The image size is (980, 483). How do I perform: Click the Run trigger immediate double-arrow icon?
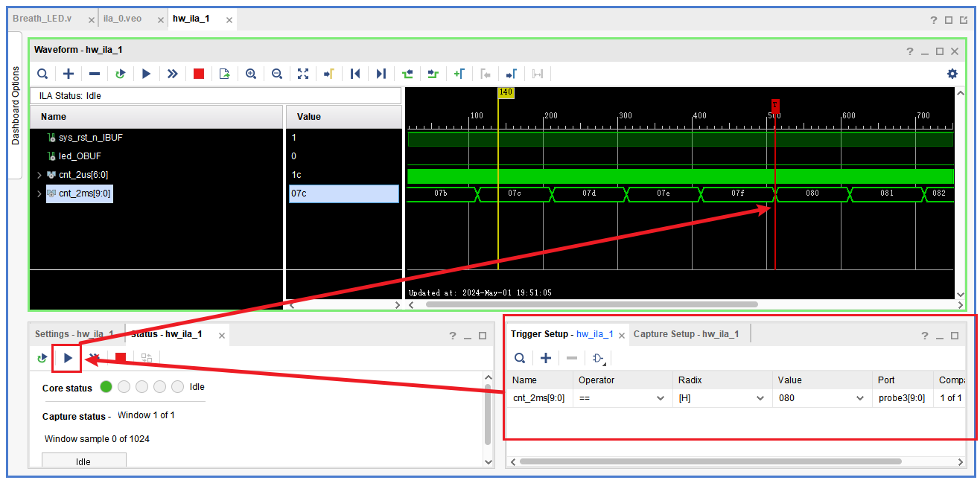coord(173,74)
